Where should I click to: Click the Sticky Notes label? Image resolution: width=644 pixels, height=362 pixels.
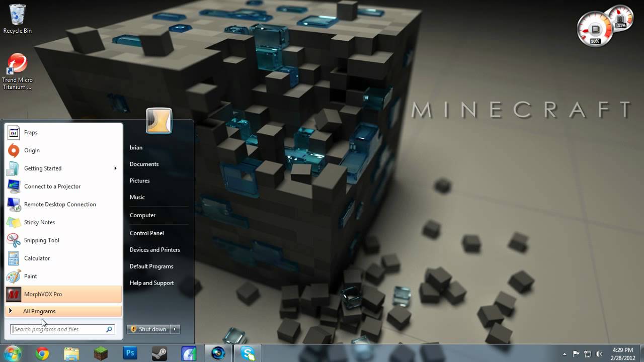pyautogui.click(x=39, y=222)
